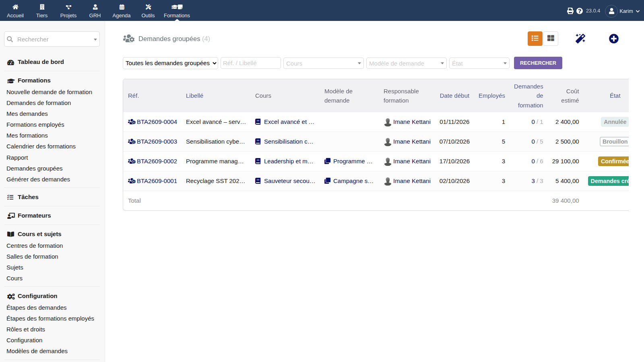Go to Accueil home icon
This screenshot has height=362, width=644.
pos(15,11)
